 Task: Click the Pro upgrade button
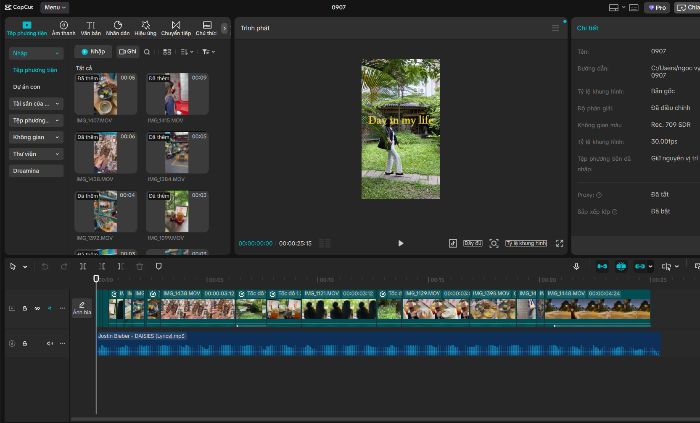[x=657, y=8]
